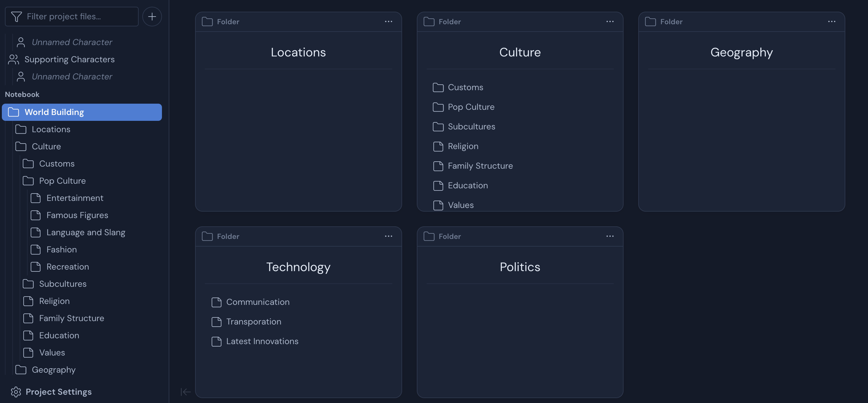868x403 pixels.
Task: Open Values document in sidebar tree
Action: [x=52, y=352]
